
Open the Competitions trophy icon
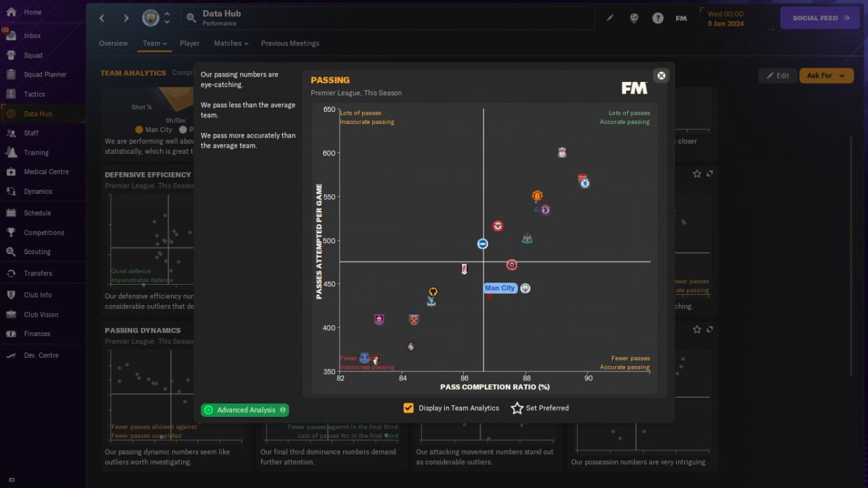(11, 232)
